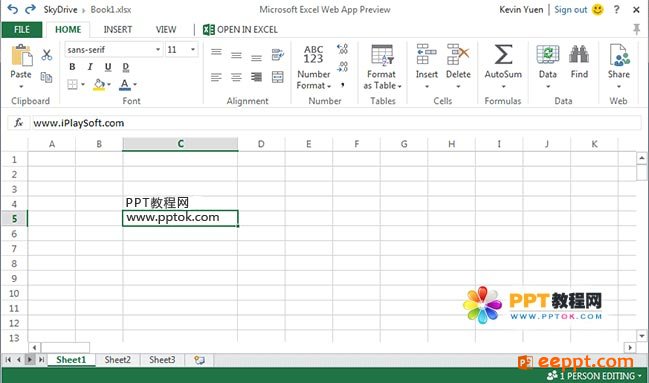
Task: Apply comma style number format
Action: [343, 85]
